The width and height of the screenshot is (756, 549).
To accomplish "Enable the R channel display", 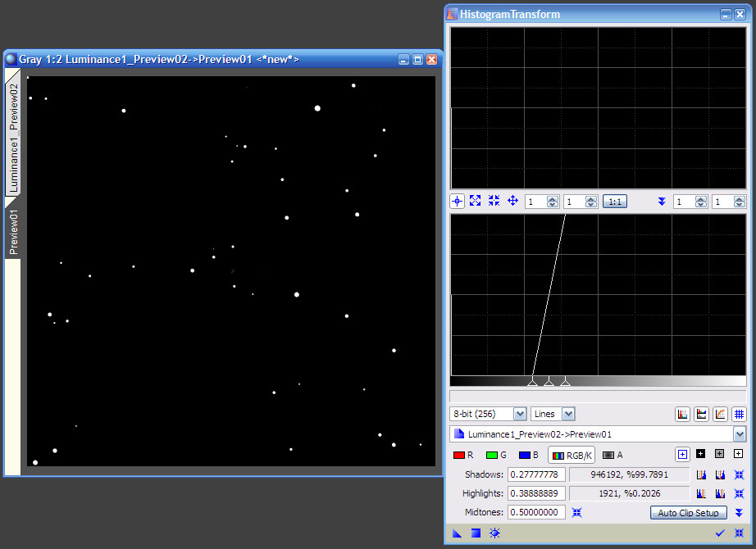I will point(462,454).
